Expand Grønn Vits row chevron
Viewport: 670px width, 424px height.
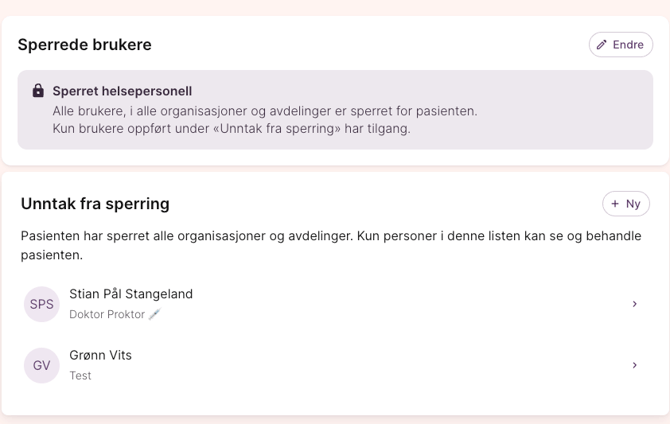[634, 365]
